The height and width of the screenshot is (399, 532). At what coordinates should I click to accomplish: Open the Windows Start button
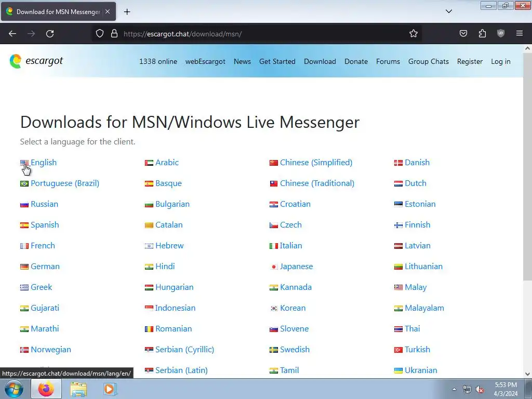14,389
